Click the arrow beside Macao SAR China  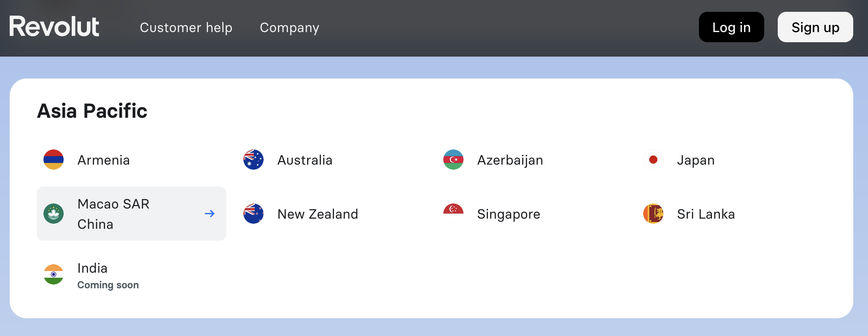[x=210, y=214]
